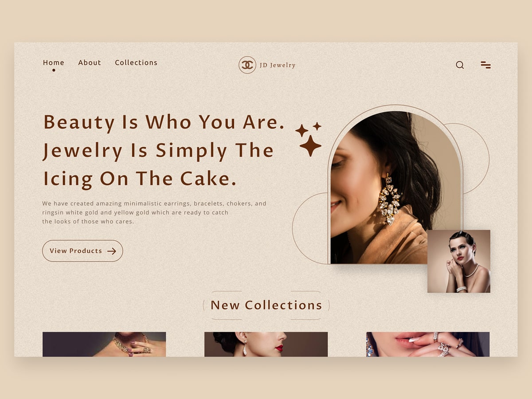Click the active dot under Home
The image size is (532, 399).
point(54,70)
